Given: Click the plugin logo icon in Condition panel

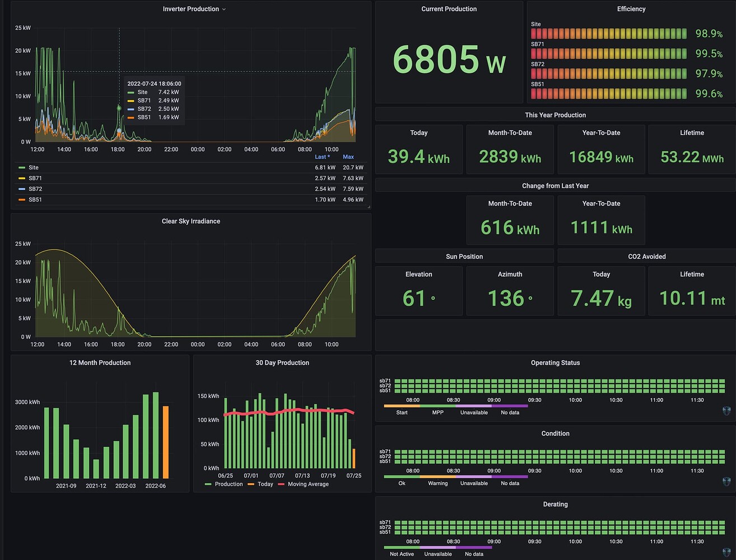Looking at the screenshot, I should click(x=726, y=481).
